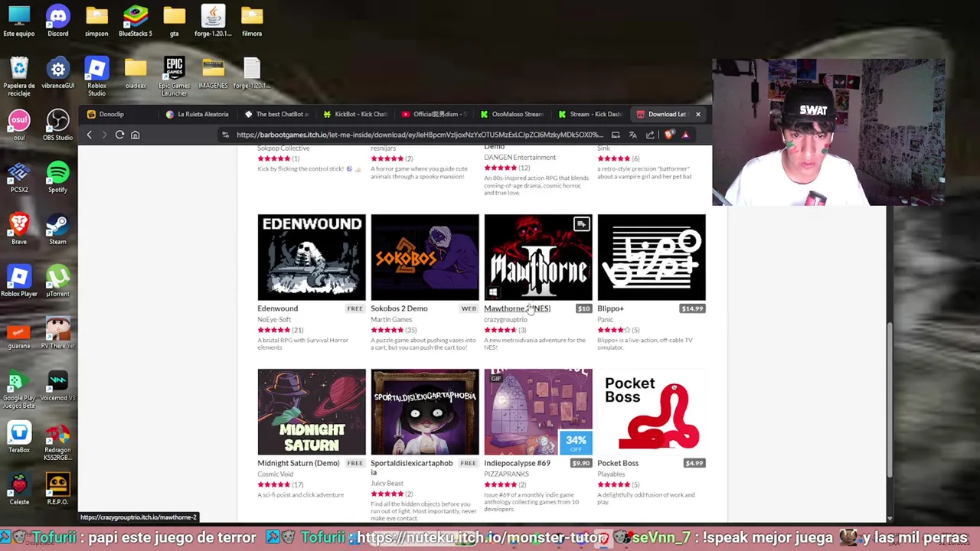
Task: Click the $10 price tag on Mawthorne
Action: 584,308
